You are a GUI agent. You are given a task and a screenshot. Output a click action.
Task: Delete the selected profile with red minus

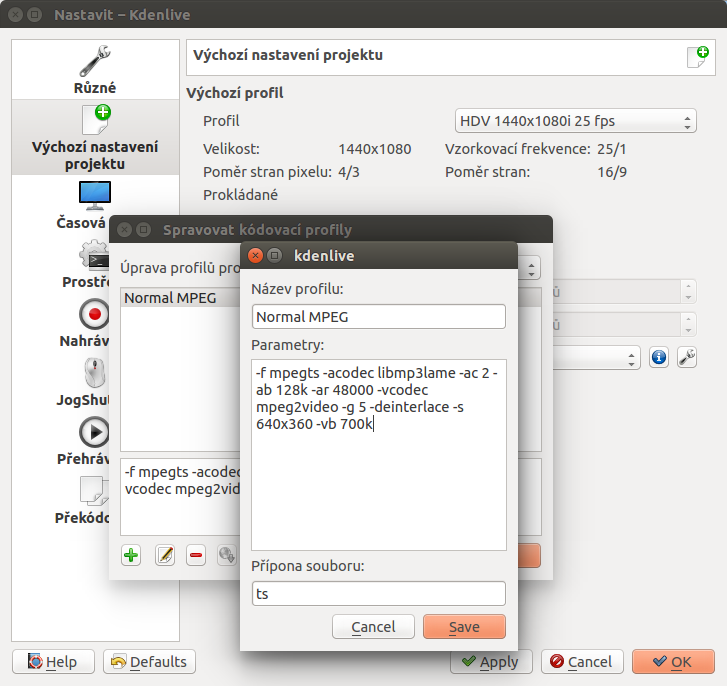coord(196,555)
